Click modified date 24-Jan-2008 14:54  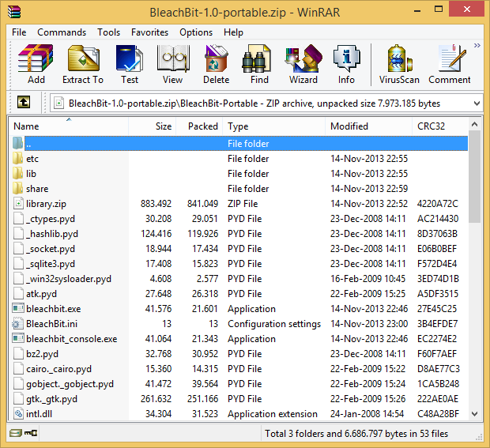pos(367,414)
